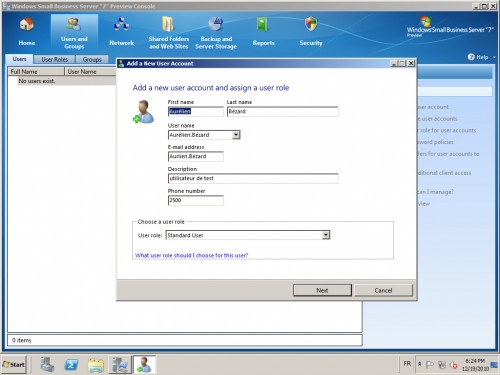This screenshot has width=500, height=375.
Task: Open Server Manager taskbar icon
Action: tap(48, 364)
